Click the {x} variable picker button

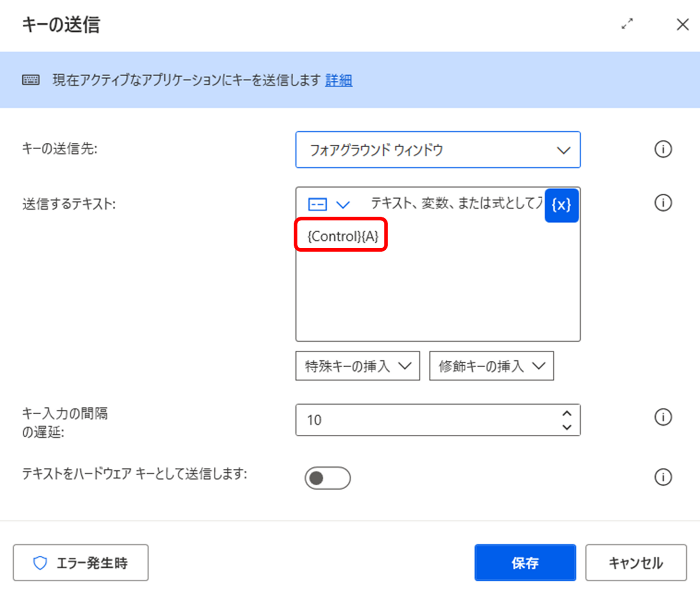pyautogui.click(x=561, y=205)
